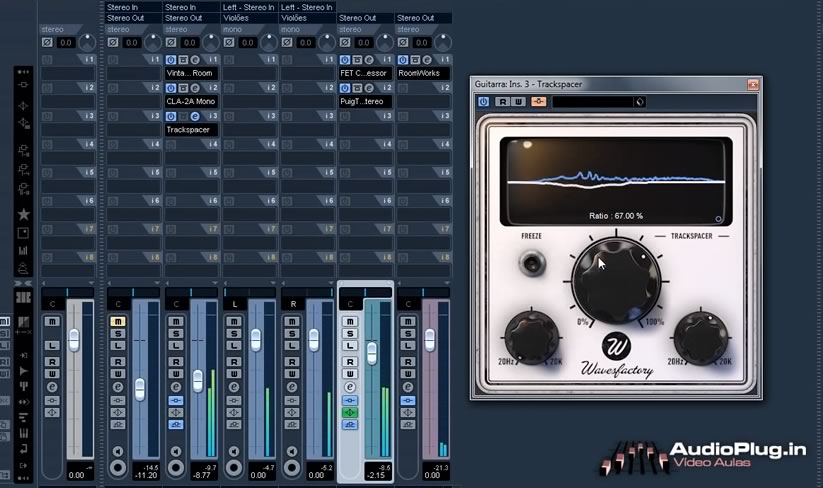This screenshot has width=823, height=488.
Task: Open preset browser icon in Trackspacer window
Action: point(640,102)
